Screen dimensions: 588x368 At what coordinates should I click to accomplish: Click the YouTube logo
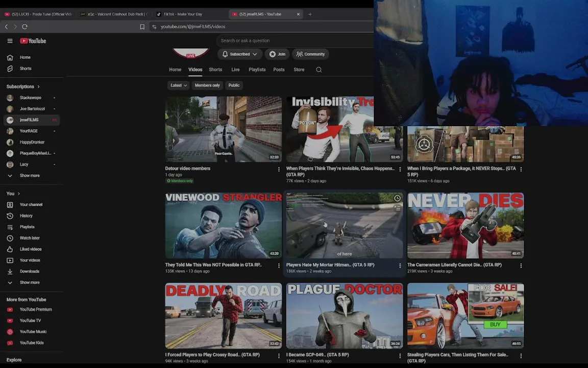33,41
